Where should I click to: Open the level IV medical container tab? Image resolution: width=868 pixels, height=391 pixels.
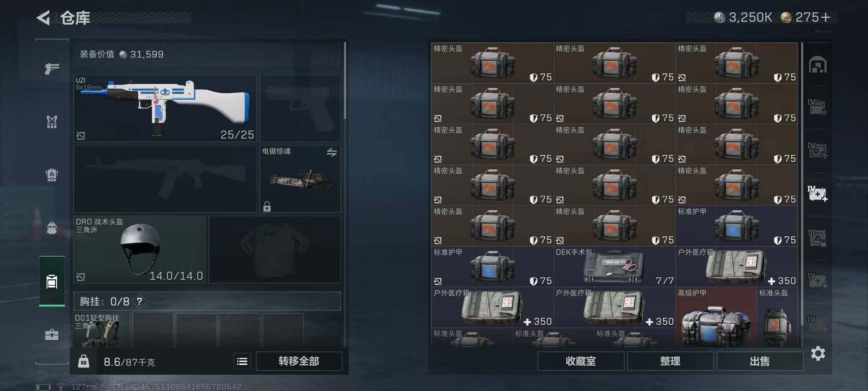pyautogui.click(x=817, y=193)
